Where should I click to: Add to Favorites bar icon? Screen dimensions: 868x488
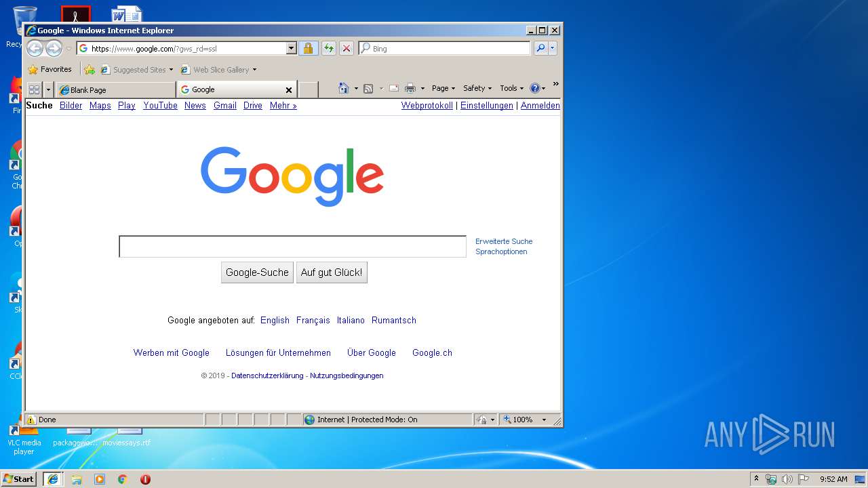tap(90, 69)
